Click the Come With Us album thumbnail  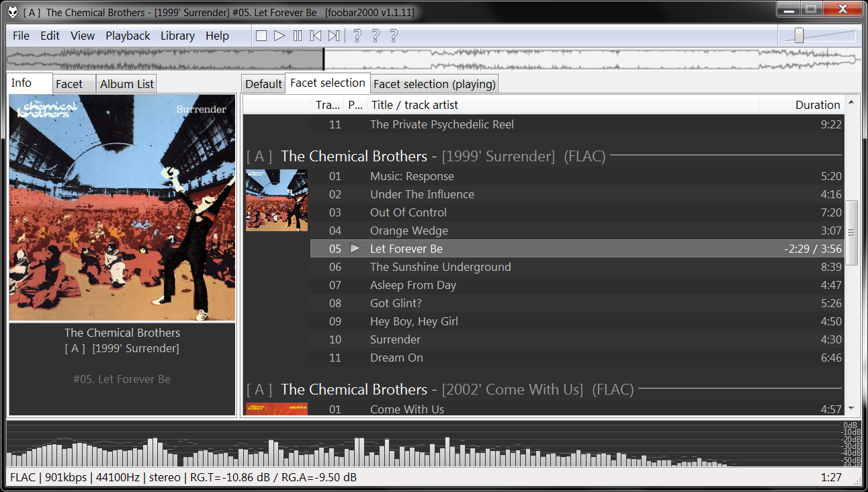click(277, 409)
